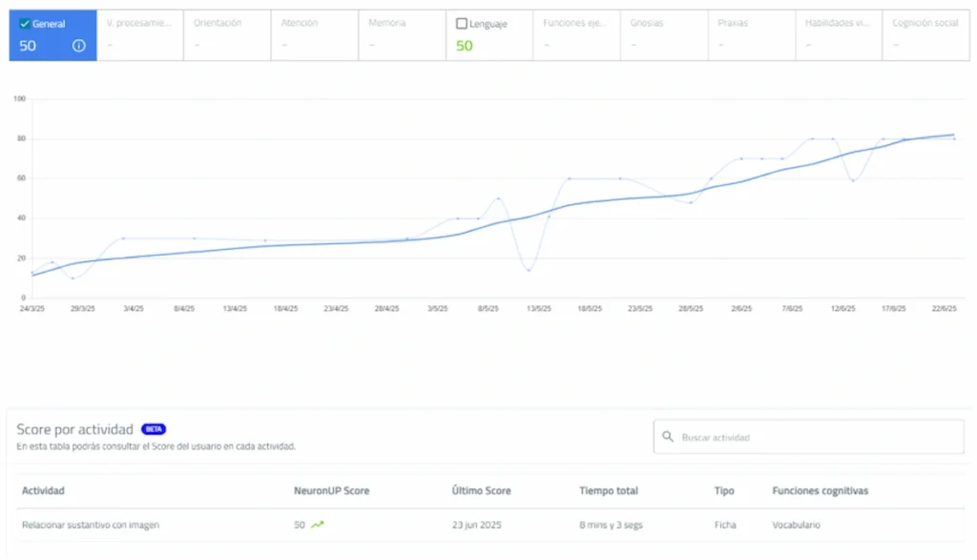Click in the Buscar actividad search field
The height and width of the screenshot is (560, 977).
tap(816, 437)
